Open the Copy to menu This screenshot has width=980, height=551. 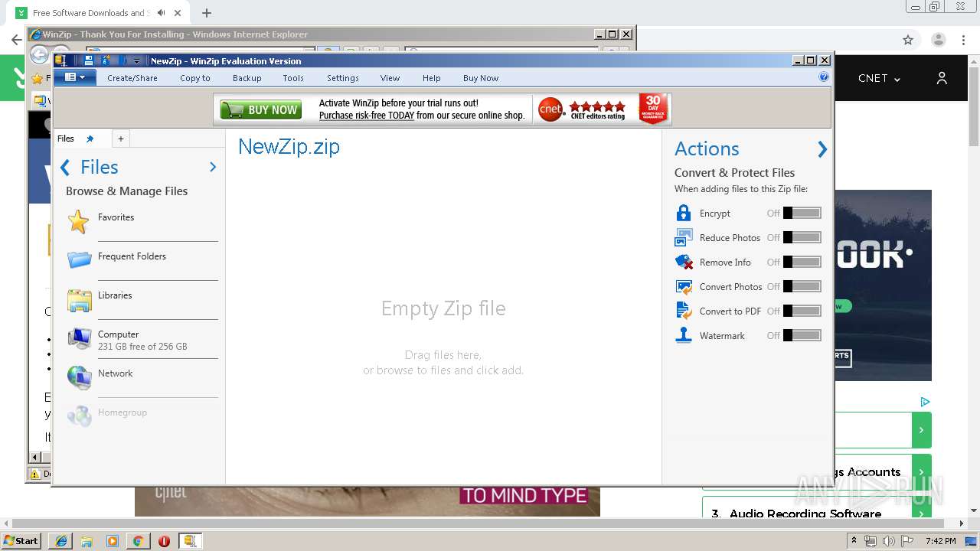tap(195, 78)
